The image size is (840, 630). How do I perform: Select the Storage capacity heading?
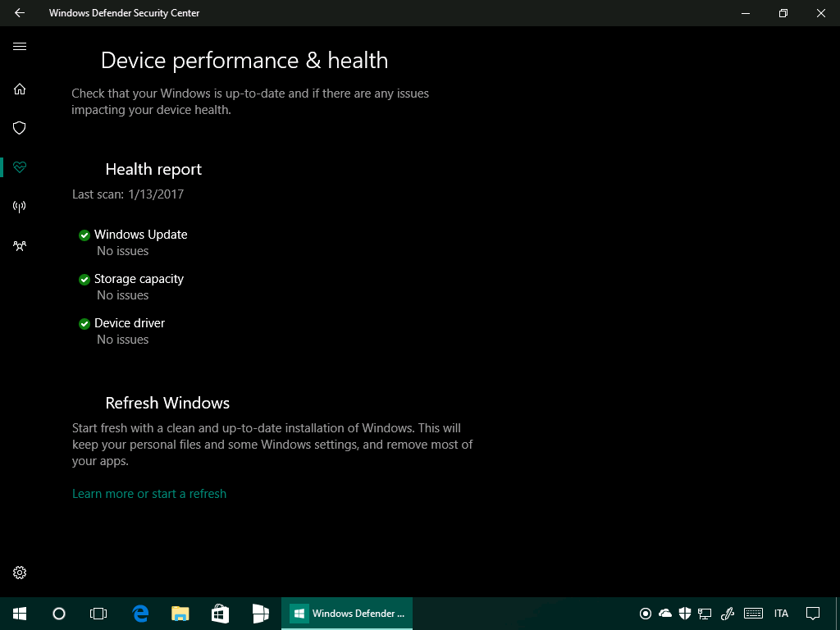pos(139,279)
